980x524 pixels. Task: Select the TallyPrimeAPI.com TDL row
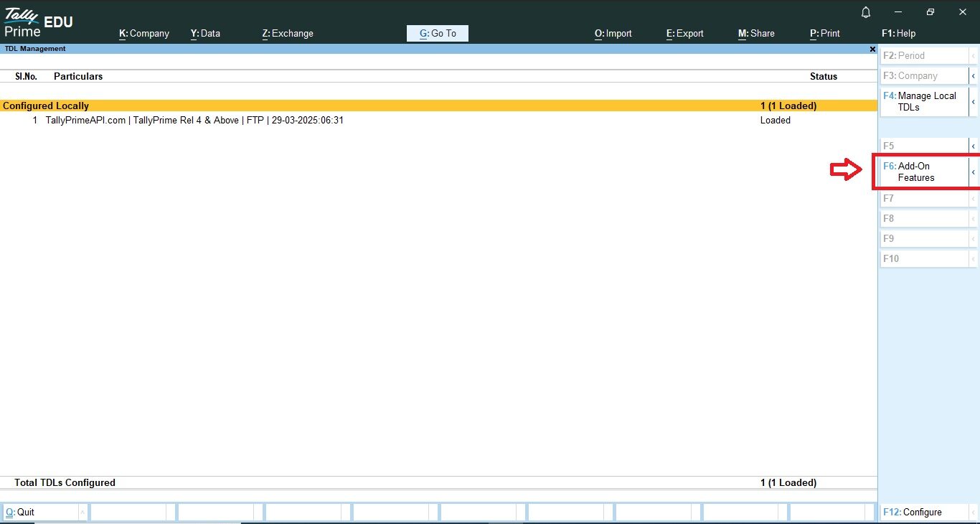pos(438,121)
